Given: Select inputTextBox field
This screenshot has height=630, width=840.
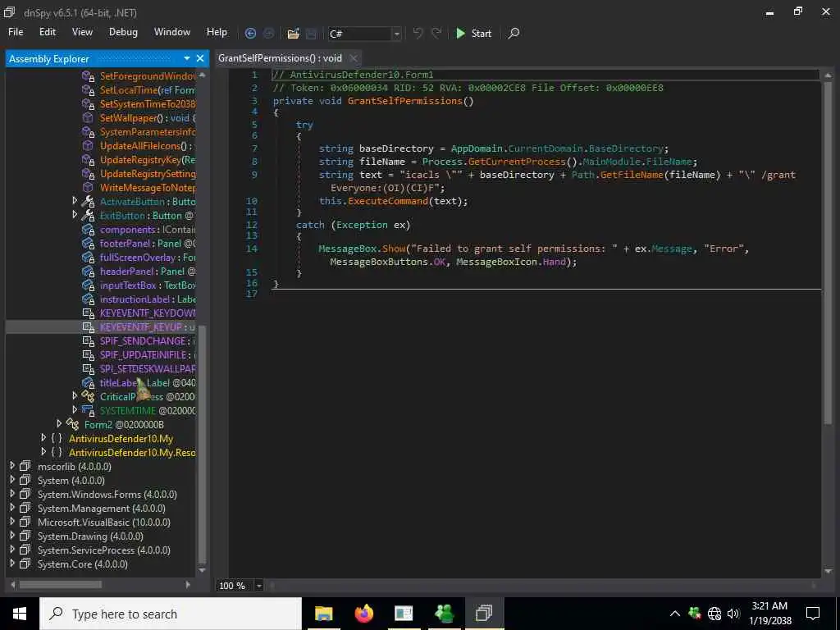Looking at the screenshot, I should 148,285.
